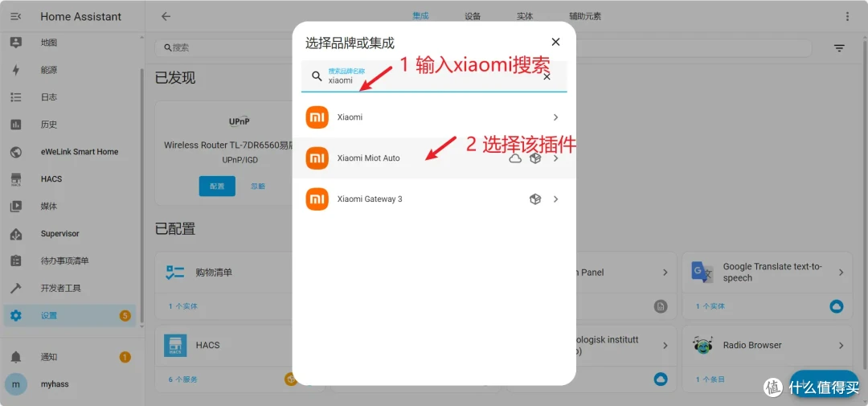The width and height of the screenshot is (868, 406).
Task: Open the eWeLink Smart Home globe icon
Action: click(16, 152)
